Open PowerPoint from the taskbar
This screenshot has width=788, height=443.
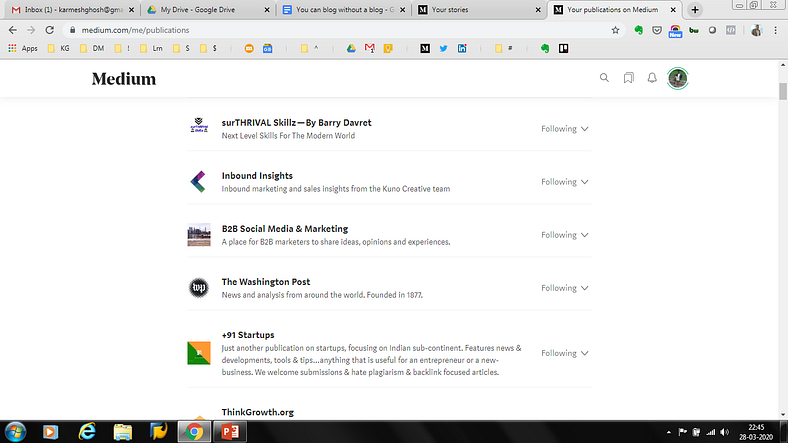[230, 432]
